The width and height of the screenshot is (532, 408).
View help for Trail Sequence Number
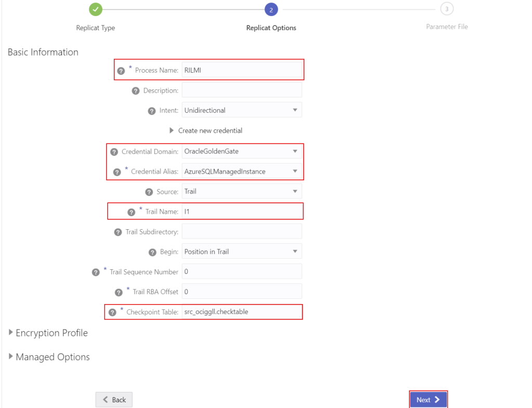pyautogui.click(x=95, y=271)
